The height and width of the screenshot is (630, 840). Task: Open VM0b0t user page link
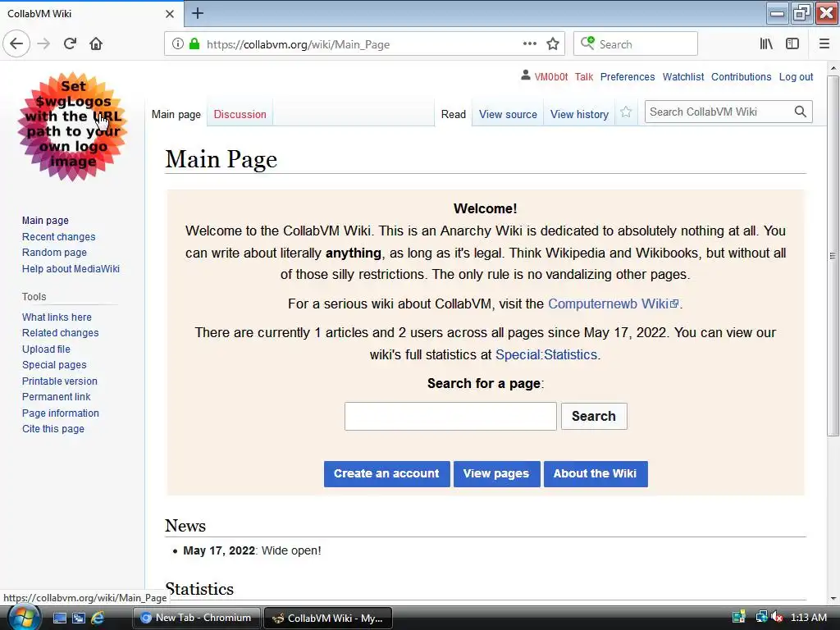(x=550, y=76)
